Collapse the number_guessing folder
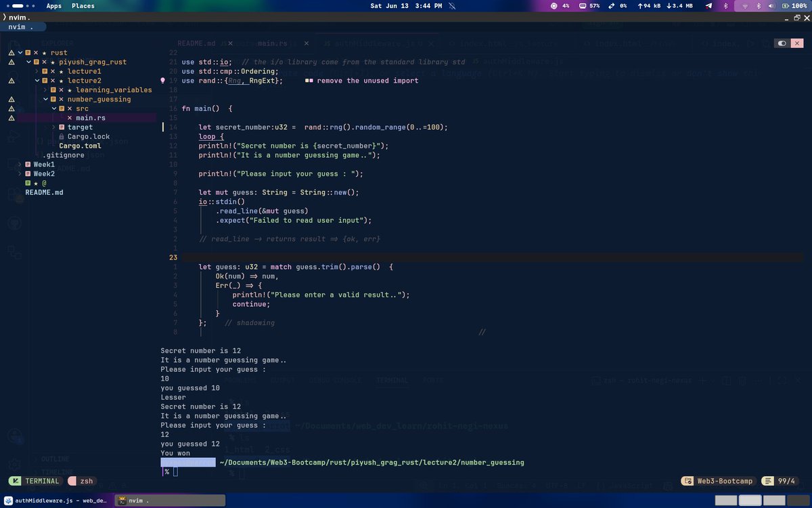812x508 pixels. pos(45,100)
